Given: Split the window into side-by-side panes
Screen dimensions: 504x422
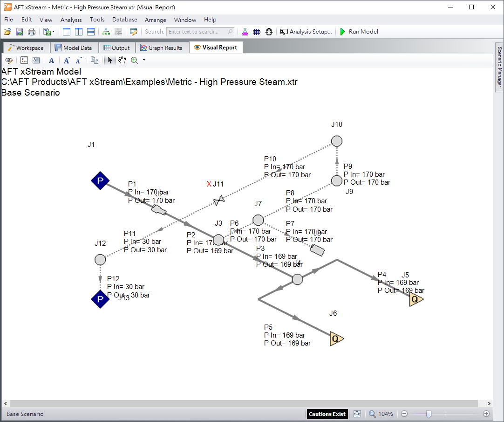Looking at the screenshot, I should click(79, 32).
